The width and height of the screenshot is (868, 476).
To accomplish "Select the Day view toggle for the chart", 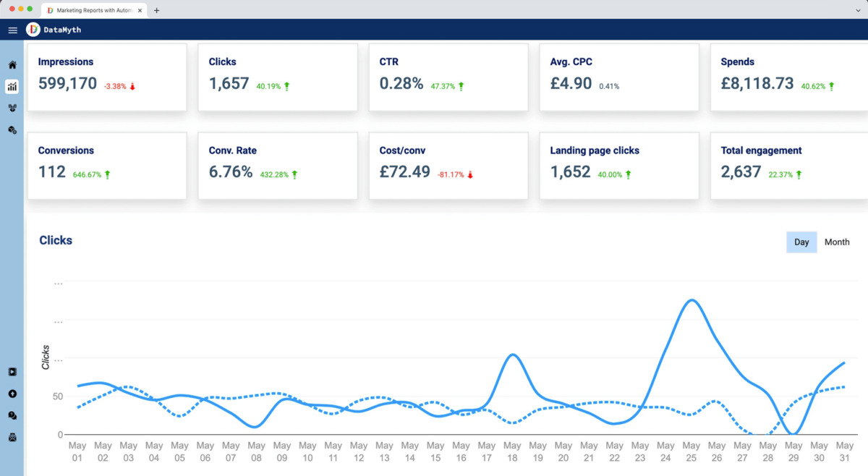I will click(801, 242).
